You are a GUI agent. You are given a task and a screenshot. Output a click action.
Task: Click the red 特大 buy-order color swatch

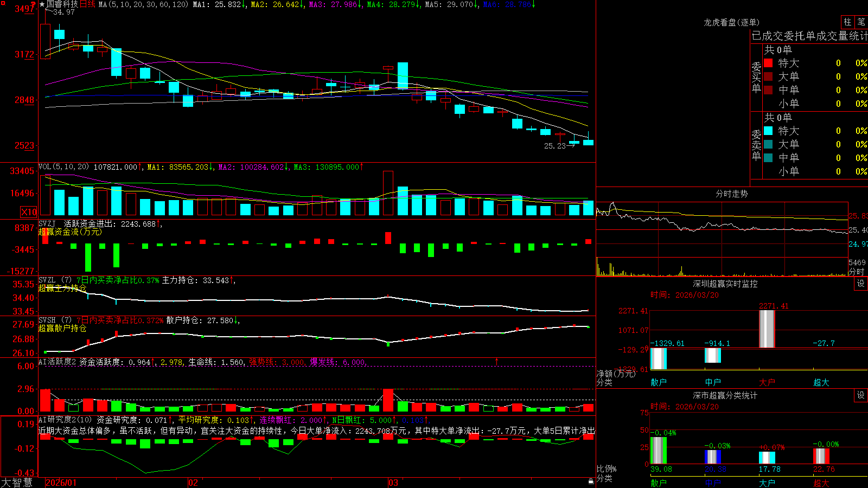(768, 63)
